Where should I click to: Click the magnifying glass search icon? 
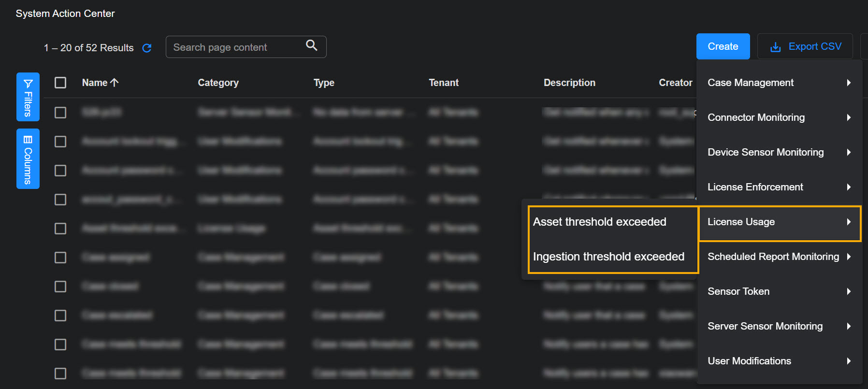(x=312, y=45)
